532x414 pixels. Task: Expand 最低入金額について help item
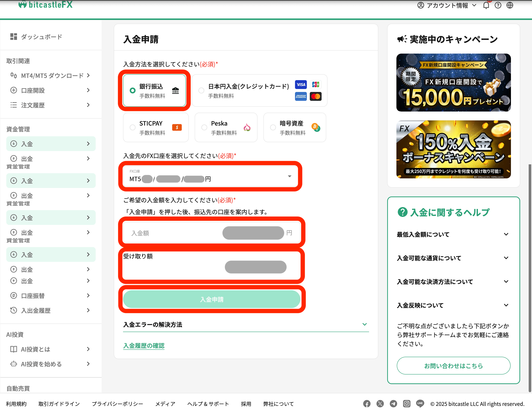point(453,234)
